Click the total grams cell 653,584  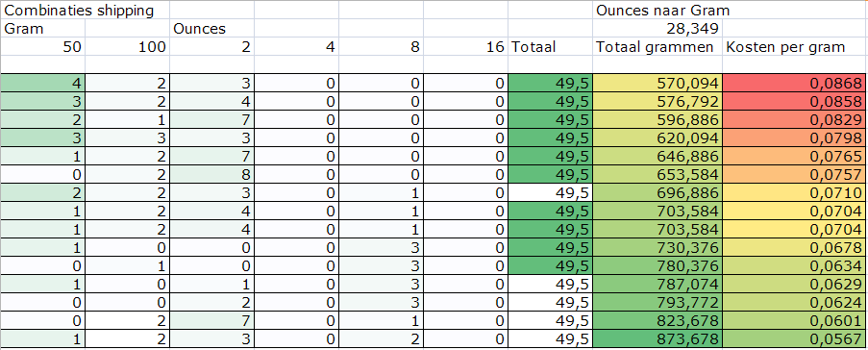click(657, 174)
